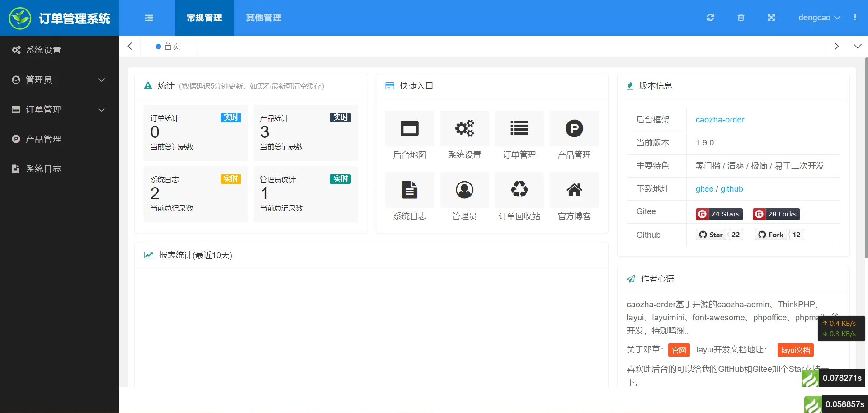
Task: Click the layui文档 red button
Action: tap(795, 350)
